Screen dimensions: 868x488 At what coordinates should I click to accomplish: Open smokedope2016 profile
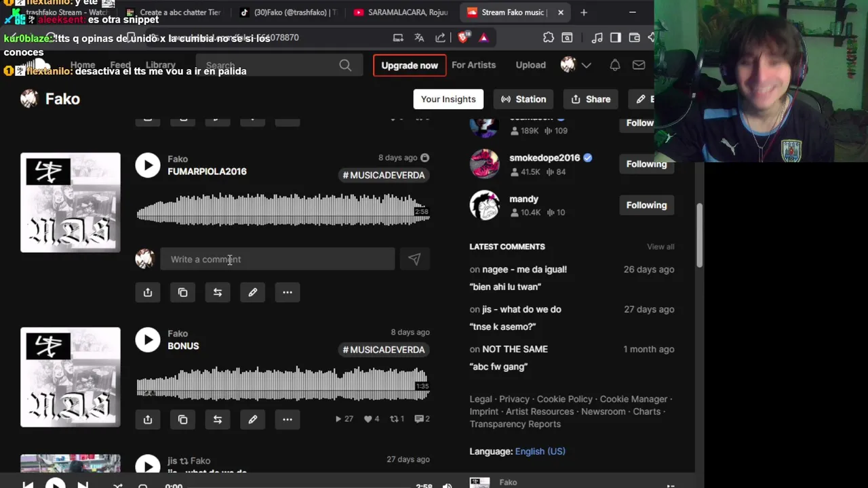(x=545, y=158)
